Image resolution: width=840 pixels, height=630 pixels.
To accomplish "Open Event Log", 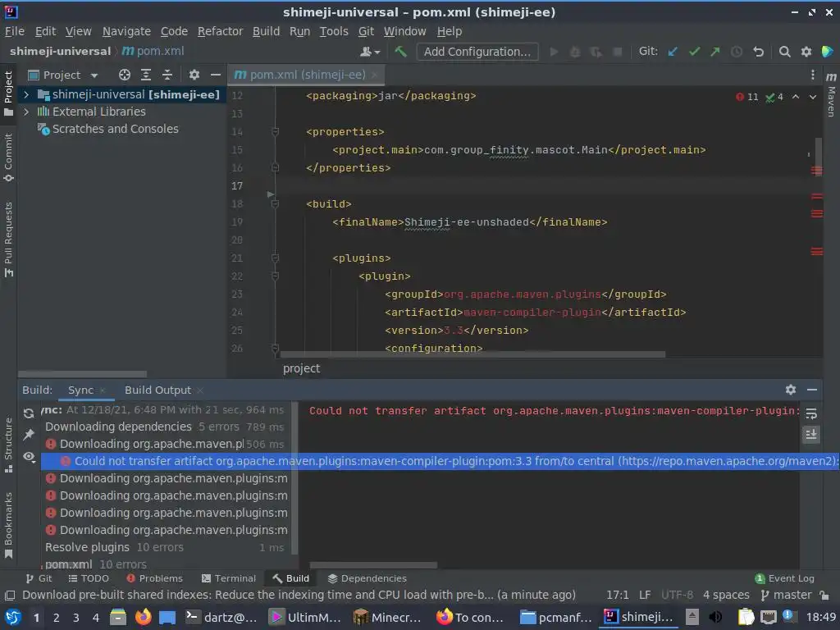I will pos(785,578).
